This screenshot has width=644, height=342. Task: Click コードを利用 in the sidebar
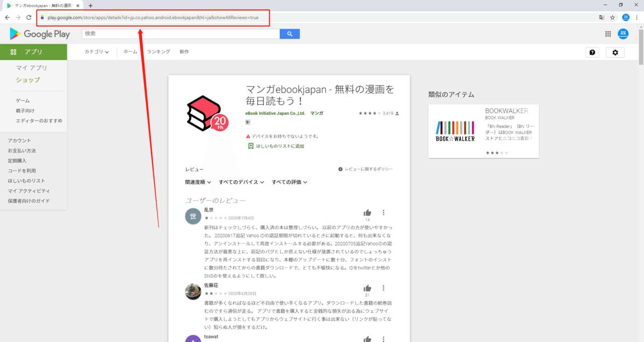pos(22,171)
